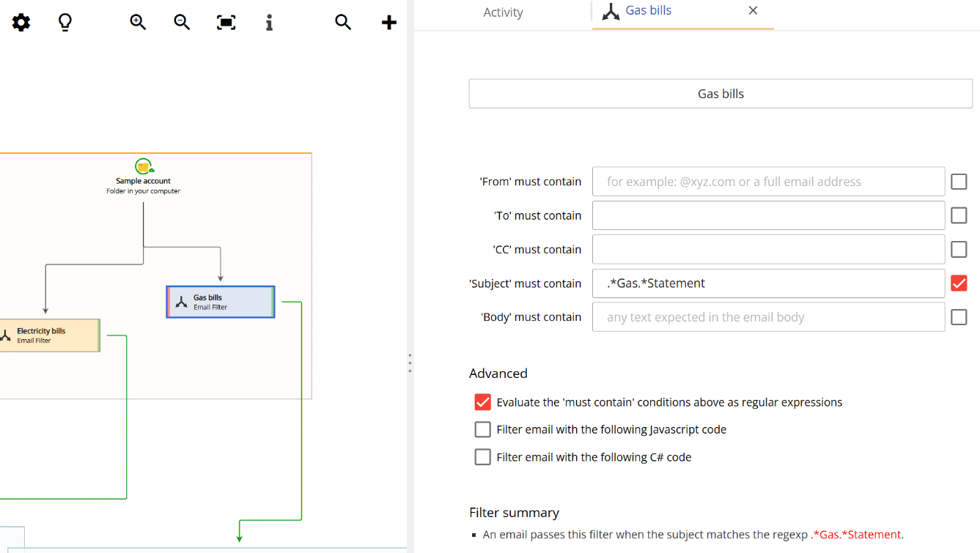This screenshot has height=553, width=980.
Task: Click the Gas bills name field
Action: tap(720, 93)
